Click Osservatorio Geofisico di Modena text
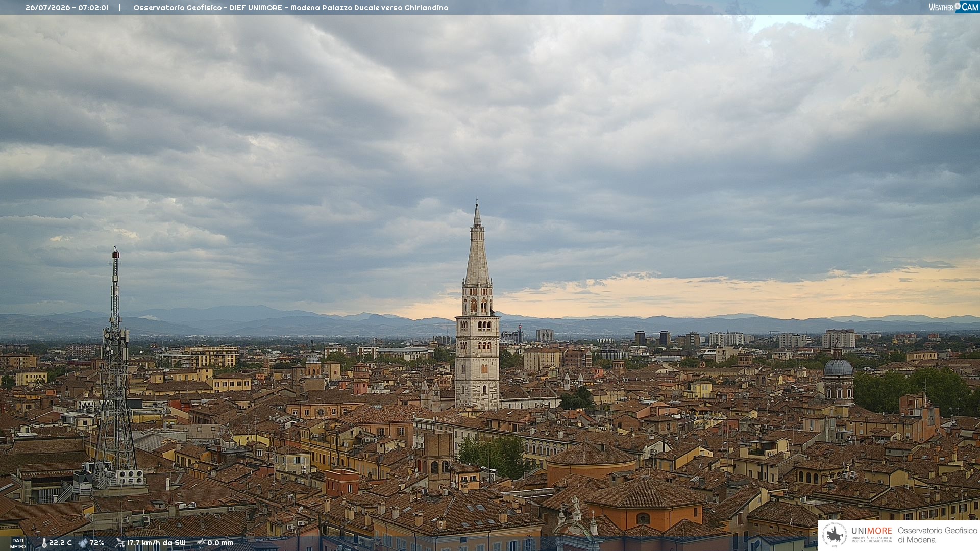980x551 pixels. point(937,535)
